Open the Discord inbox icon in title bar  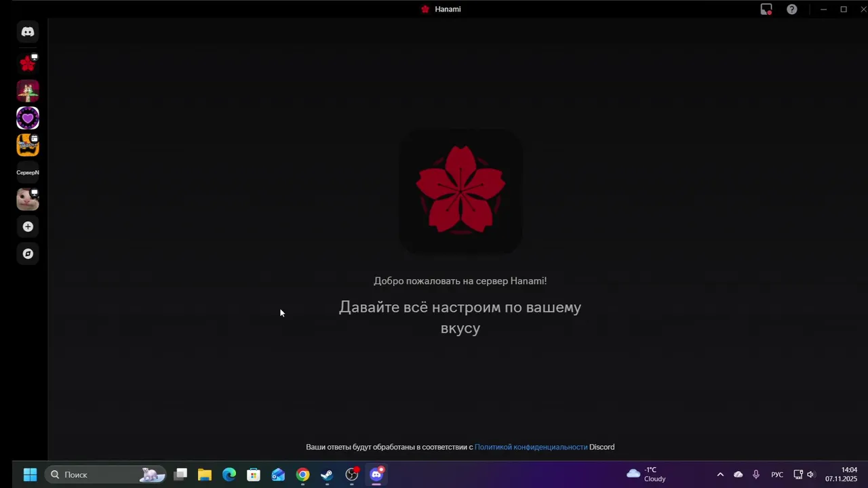[x=766, y=9]
